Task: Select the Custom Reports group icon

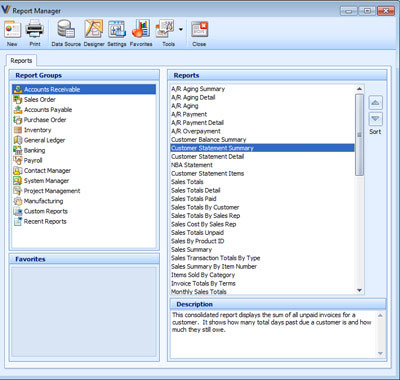Action: pyautogui.click(x=18, y=211)
